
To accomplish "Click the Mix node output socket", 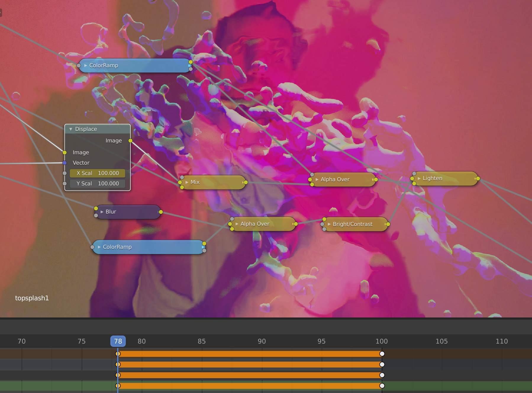I will (246, 182).
